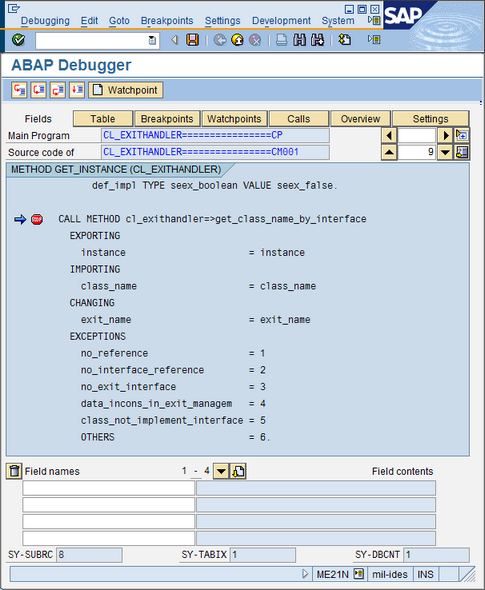
Task: Click the yellow Exit arrow icon
Action: 237,40
